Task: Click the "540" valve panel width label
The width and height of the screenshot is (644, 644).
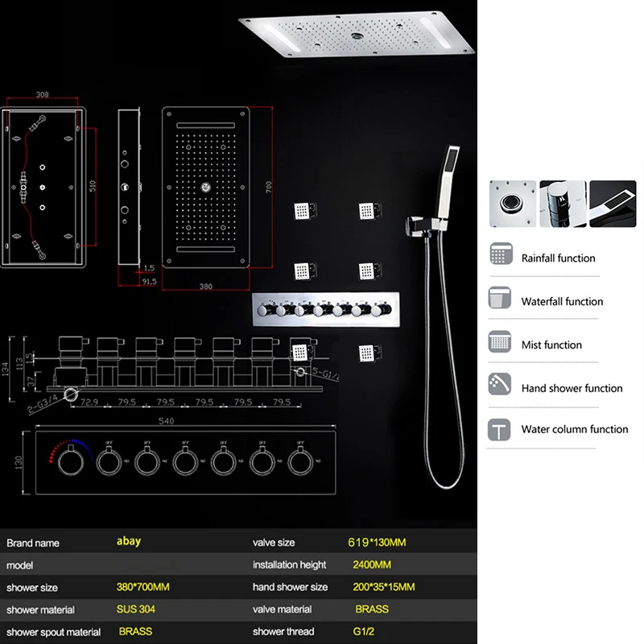Action: click(x=166, y=421)
